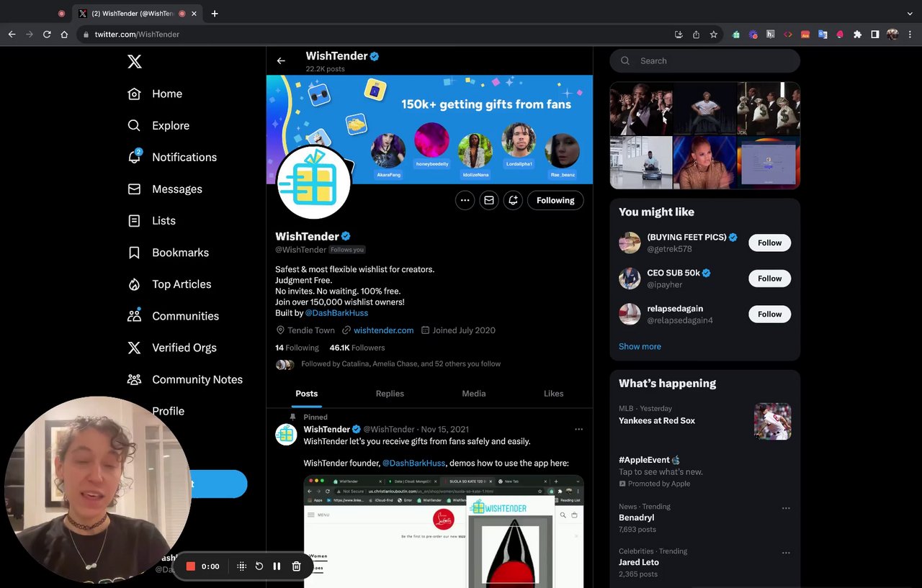View the 46.1K Followers list
This screenshot has height=588, width=922.
click(x=357, y=348)
